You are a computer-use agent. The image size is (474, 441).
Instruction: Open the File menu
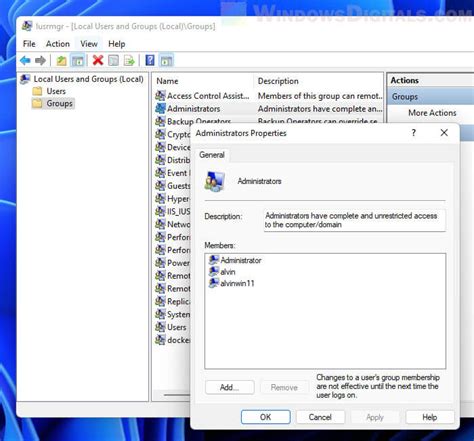pyautogui.click(x=29, y=44)
